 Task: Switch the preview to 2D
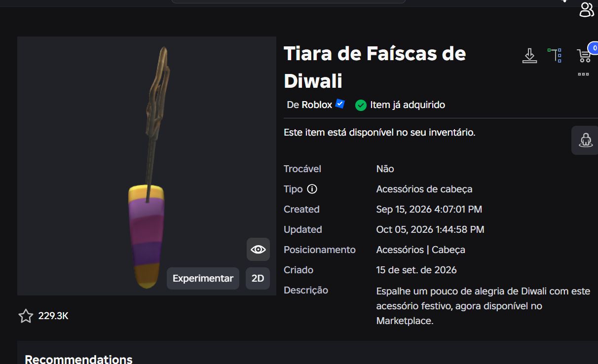tap(258, 278)
